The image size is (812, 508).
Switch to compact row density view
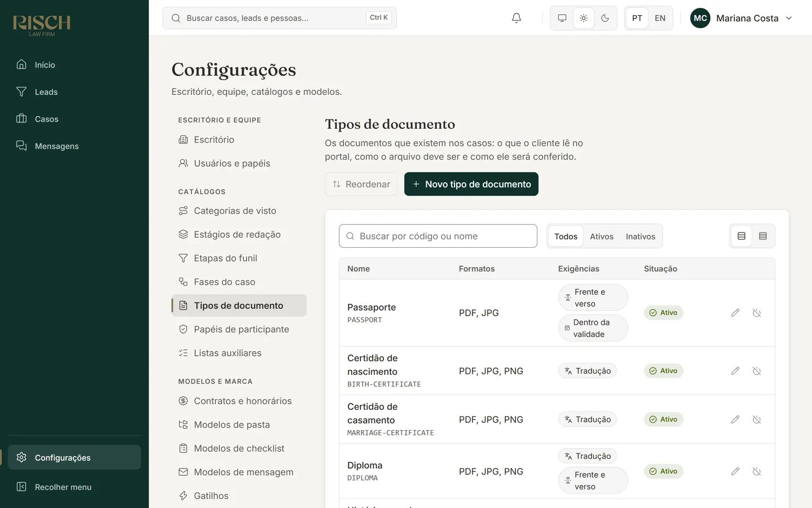pyautogui.click(x=763, y=236)
